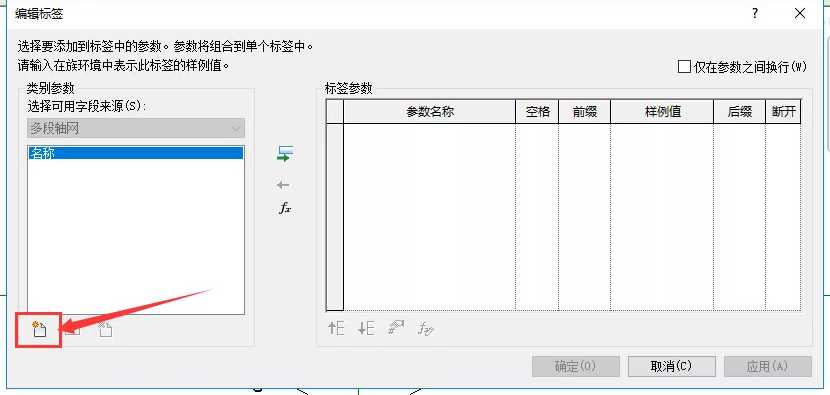The image size is (830, 395).
Task: Click the new parameter icon under the list
Action: 39,329
